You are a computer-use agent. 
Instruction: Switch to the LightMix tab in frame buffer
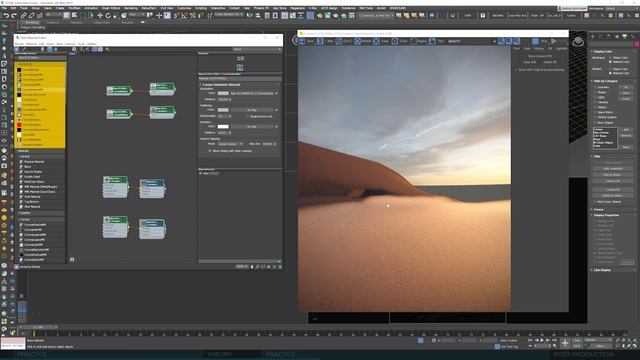(x=561, y=49)
